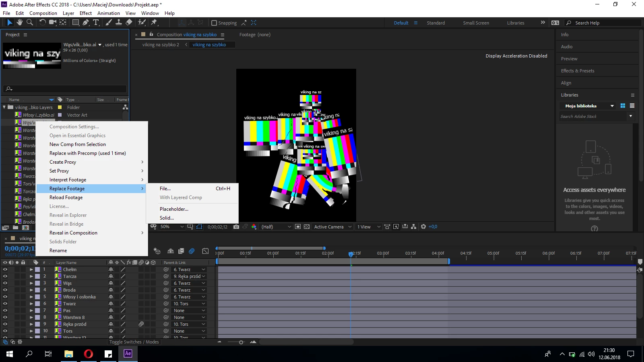Viewport: 644px width, 362px height.
Task: Click the Search Help field
Action: pyautogui.click(x=603, y=23)
